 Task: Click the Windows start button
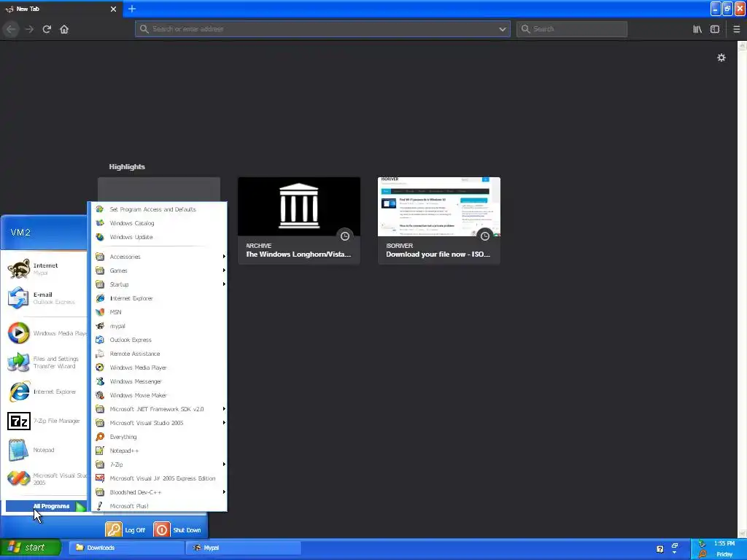[x=31, y=548]
